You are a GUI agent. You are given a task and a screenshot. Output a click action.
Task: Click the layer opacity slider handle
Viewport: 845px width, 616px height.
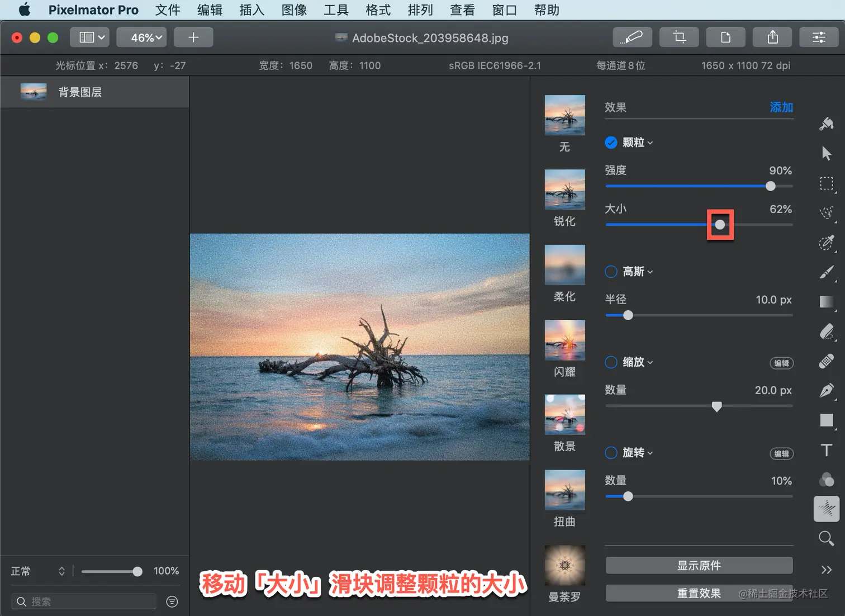[137, 571]
